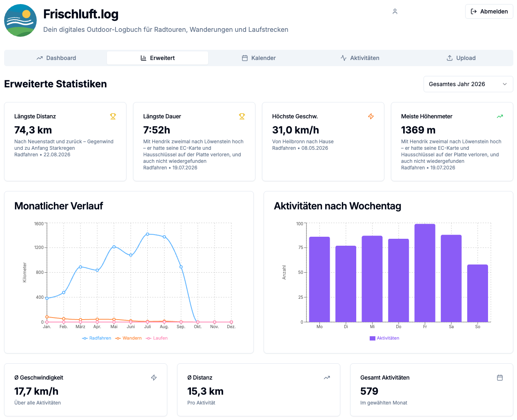517x420 pixels.
Task: Open the Upload tab
Action: click(x=461, y=58)
